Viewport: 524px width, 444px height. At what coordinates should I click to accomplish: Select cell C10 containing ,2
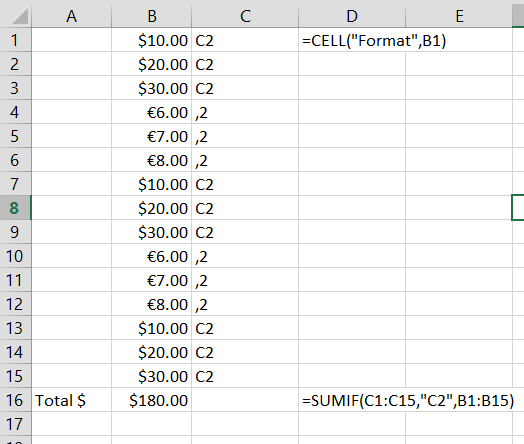tap(245, 256)
